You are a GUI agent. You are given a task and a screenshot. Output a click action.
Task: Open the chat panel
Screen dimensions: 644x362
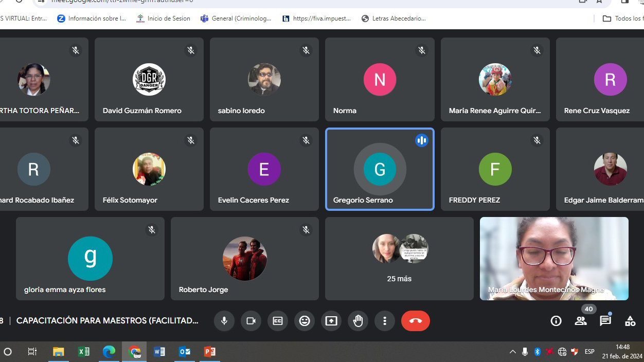[605, 321]
